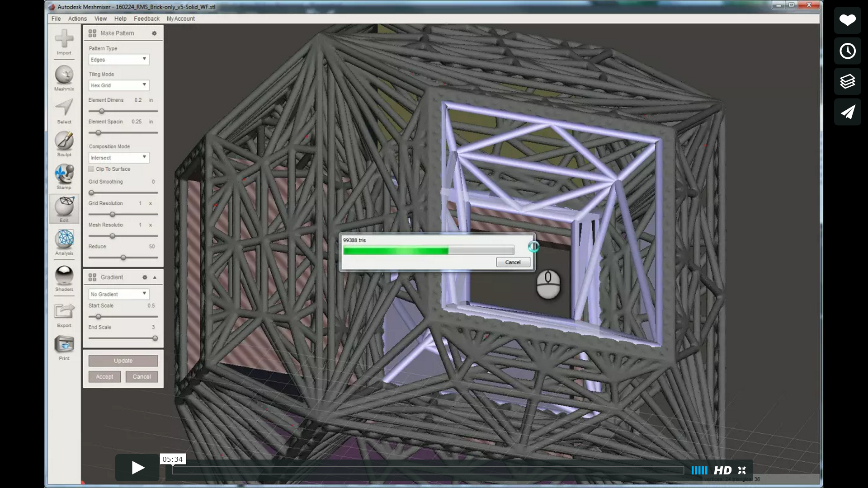
Task: Click the Update button
Action: [123, 360]
